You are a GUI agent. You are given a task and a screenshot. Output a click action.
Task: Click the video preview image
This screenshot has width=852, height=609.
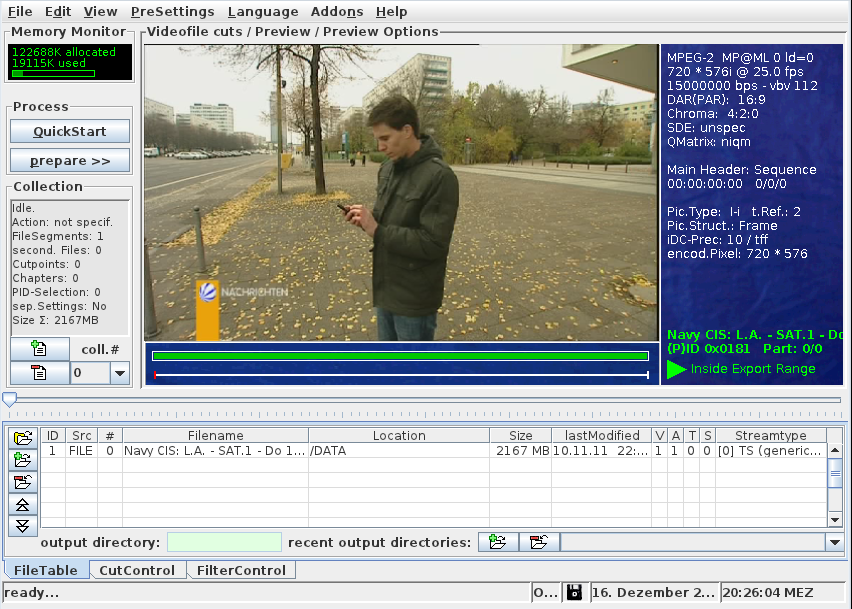coord(401,193)
